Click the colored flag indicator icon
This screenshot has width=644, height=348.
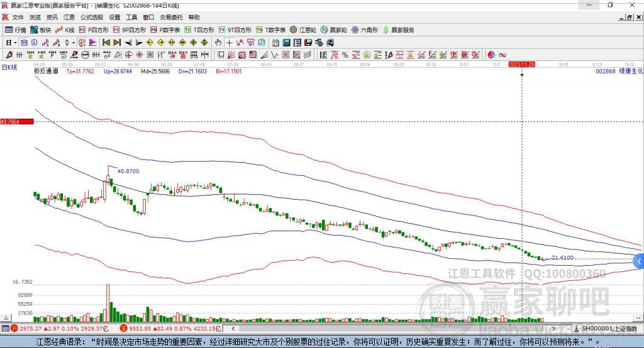click(x=93, y=43)
